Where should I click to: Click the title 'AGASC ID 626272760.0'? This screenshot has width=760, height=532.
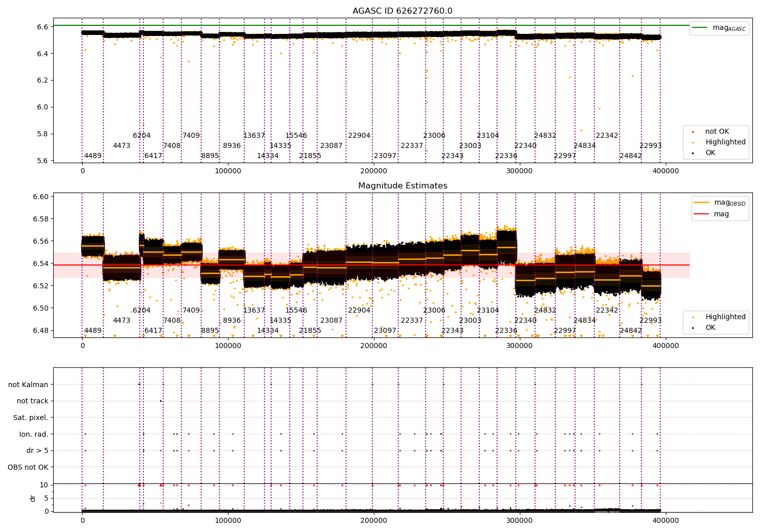pos(402,11)
